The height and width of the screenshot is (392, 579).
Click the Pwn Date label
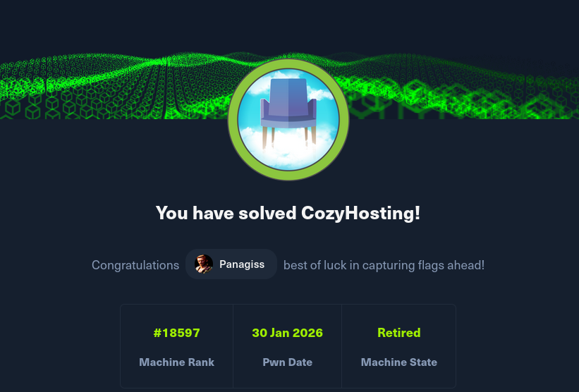pos(287,362)
